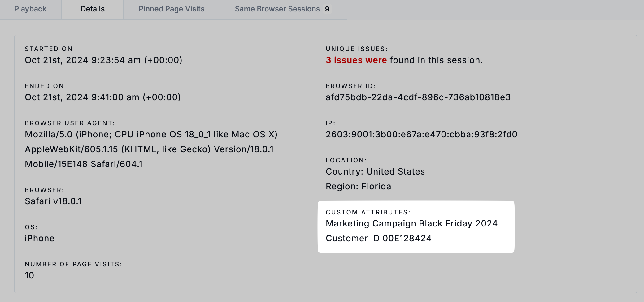This screenshot has width=644, height=302.
Task: Open the Same Browser Sessions tab
Action: (x=277, y=9)
